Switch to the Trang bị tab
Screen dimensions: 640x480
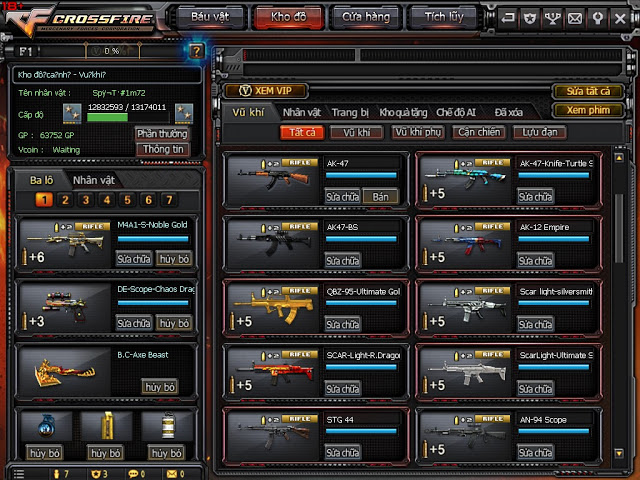[x=350, y=112]
